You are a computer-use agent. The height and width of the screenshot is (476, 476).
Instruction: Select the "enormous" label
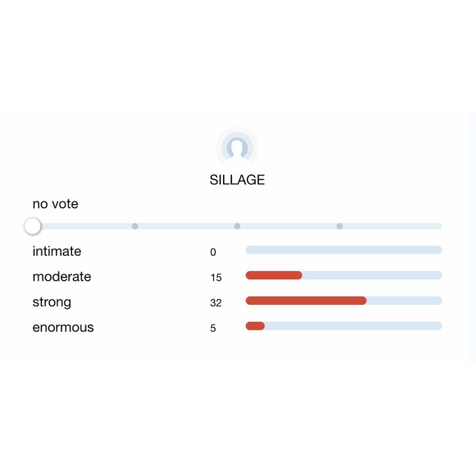pos(63,327)
